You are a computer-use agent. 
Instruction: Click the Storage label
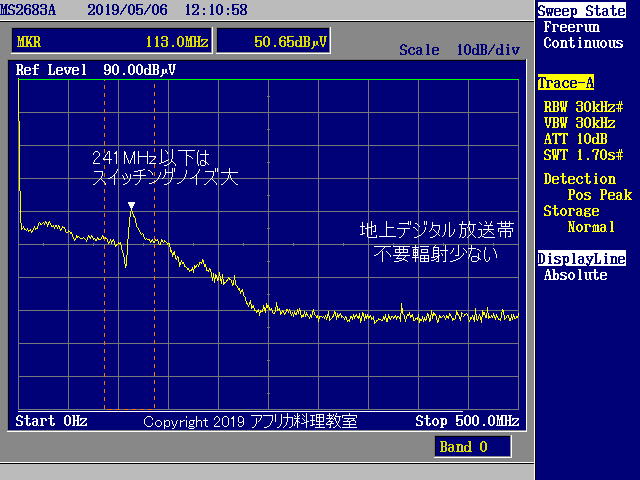[x=571, y=211]
